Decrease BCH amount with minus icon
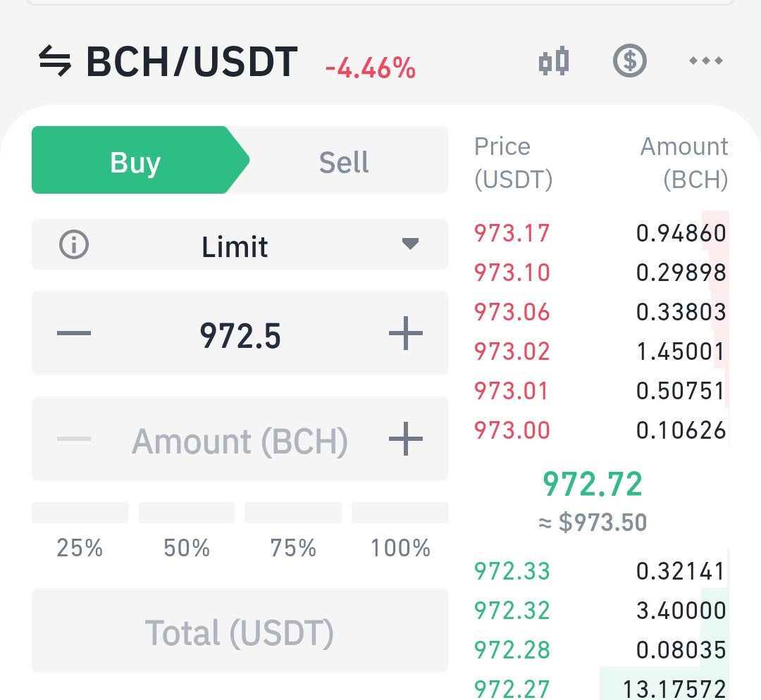This screenshot has height=700, width=761. click(74, 439)
